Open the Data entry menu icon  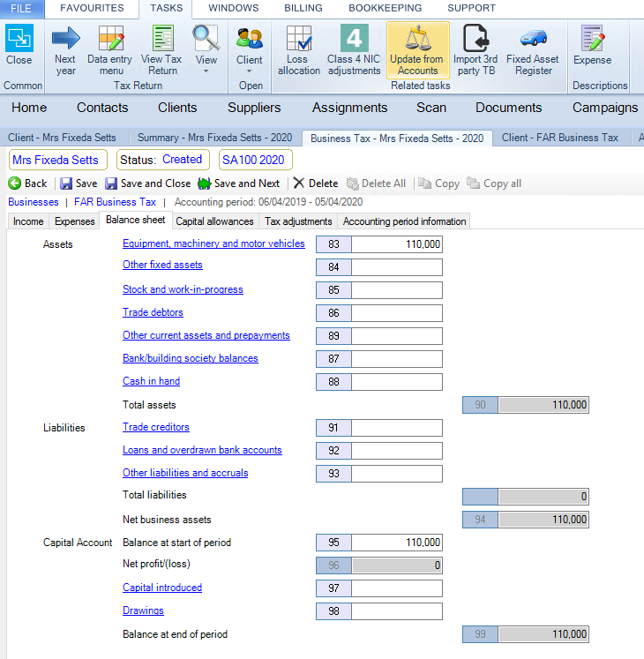pos(111,38)
